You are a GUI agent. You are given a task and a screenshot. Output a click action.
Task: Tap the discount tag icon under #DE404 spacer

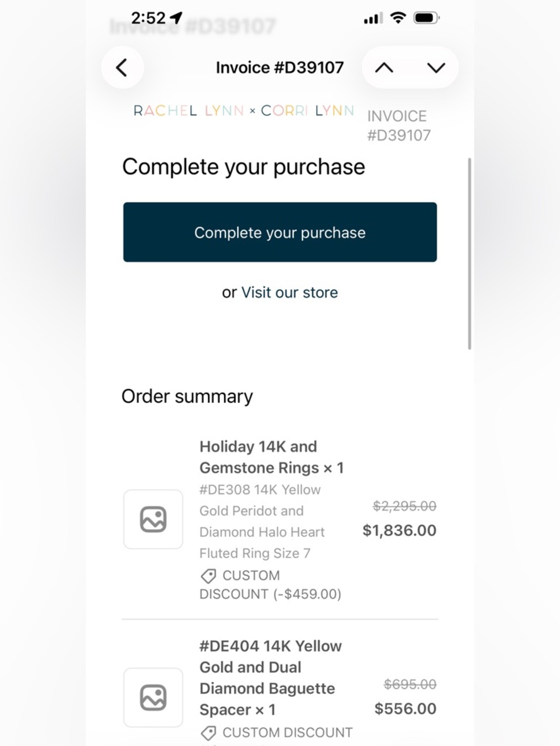click(208, 733)
